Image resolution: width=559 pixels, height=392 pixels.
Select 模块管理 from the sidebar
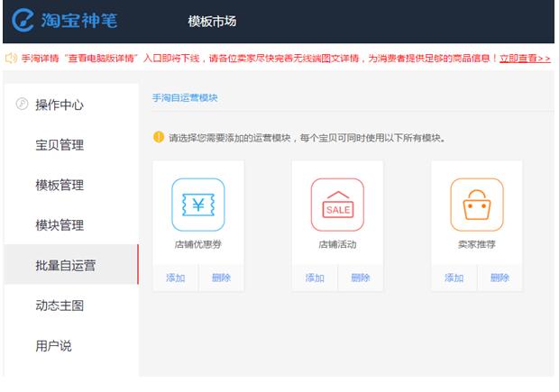[x=60, y=224]
